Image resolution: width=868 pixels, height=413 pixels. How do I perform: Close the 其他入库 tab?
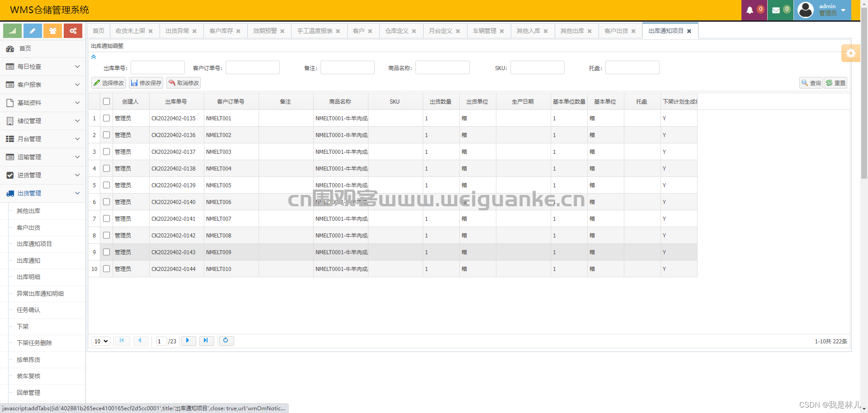(545, 31)
